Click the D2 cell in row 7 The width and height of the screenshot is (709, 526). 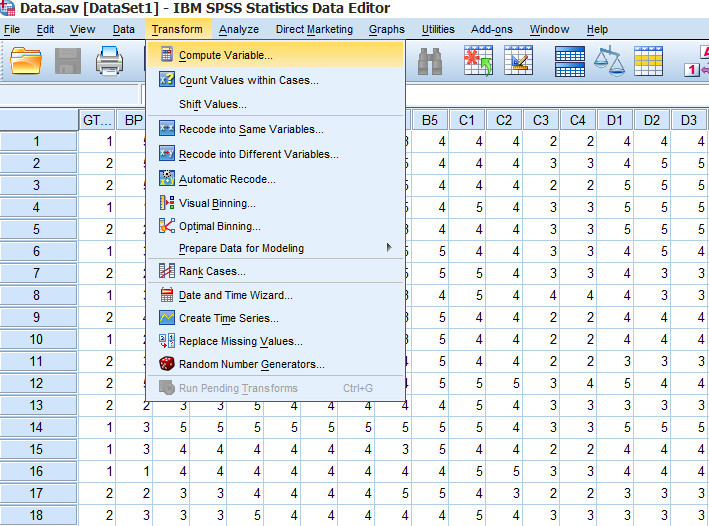pyautogui.click(x=652, y=273)
